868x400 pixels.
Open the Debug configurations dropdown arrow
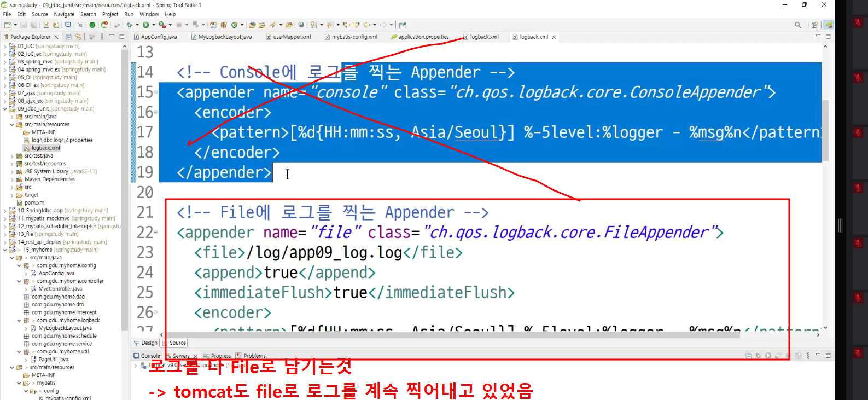point(137,25)
